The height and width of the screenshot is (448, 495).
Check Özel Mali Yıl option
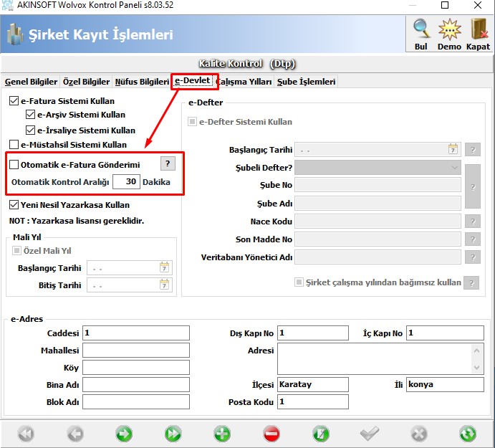click(x=16, y=251)
